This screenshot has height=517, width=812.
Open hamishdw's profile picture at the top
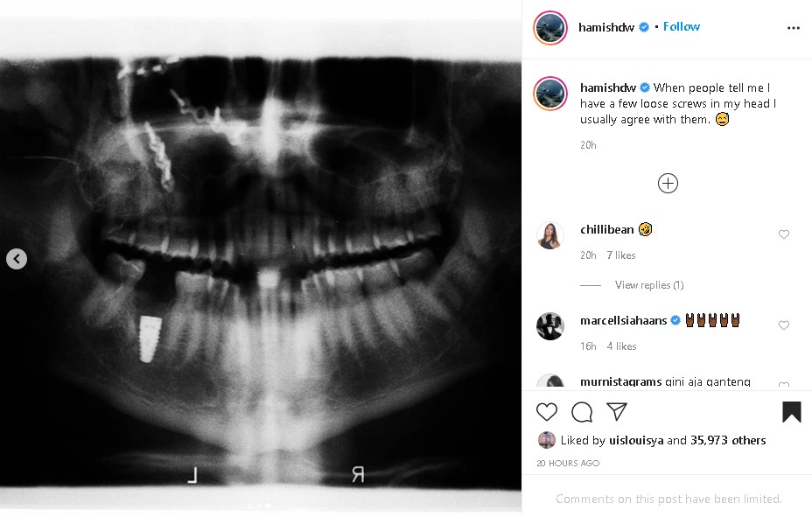pyautogui.click(x=549, y=28)
